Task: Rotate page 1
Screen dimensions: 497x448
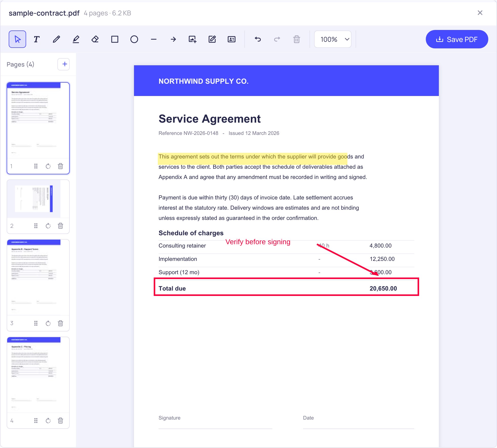Action: pyautogui.click(x=48, y=166)
